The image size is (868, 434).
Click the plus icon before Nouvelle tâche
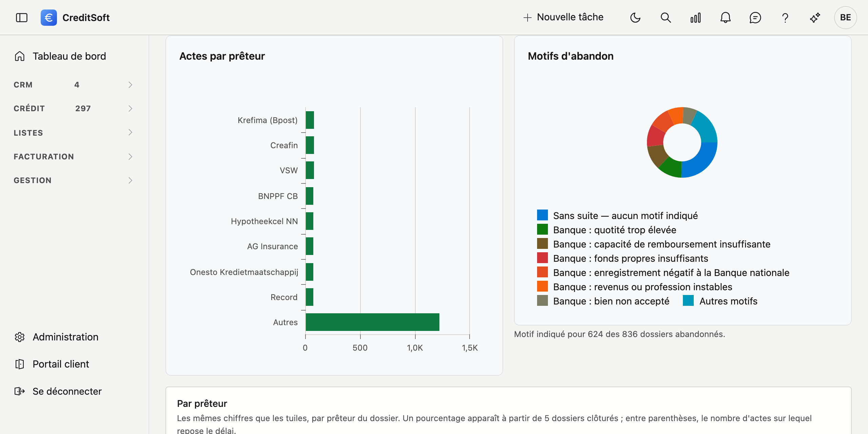click(527, 18)
